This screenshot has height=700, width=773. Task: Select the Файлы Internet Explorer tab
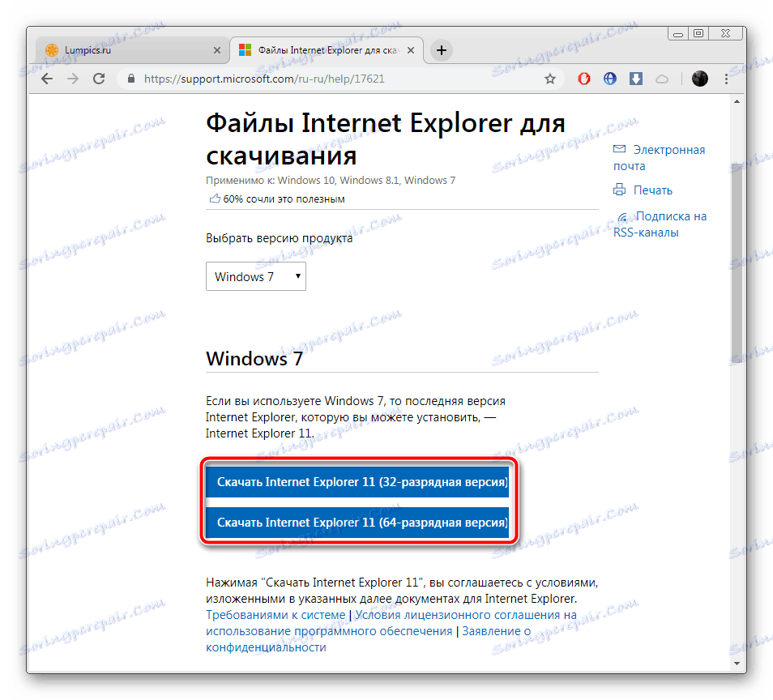327,50
